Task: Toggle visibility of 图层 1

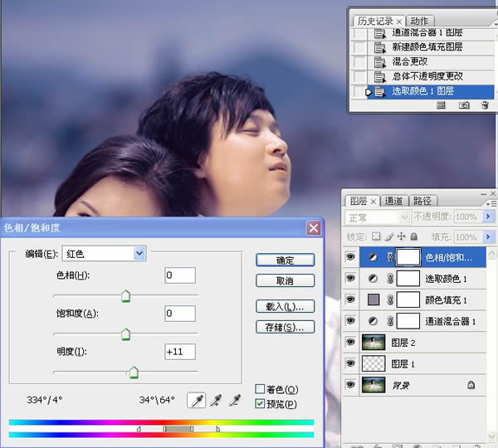Action: click(x=350, y=363)
